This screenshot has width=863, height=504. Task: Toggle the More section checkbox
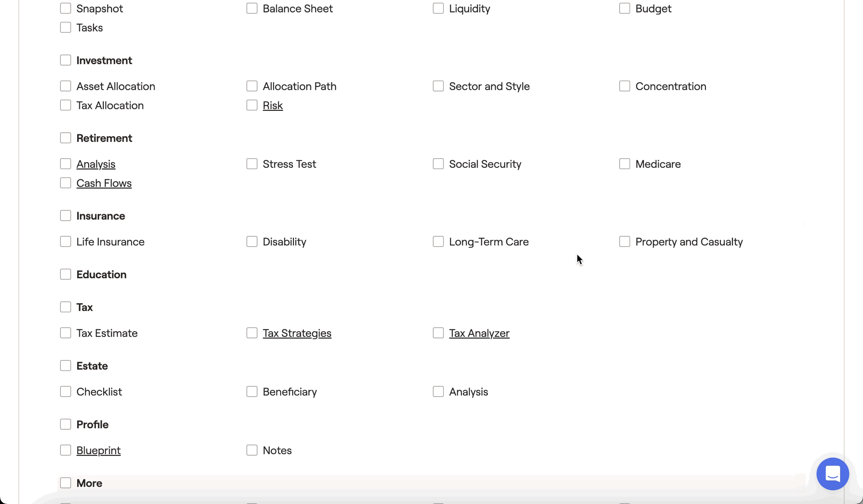tap(66, 483)
